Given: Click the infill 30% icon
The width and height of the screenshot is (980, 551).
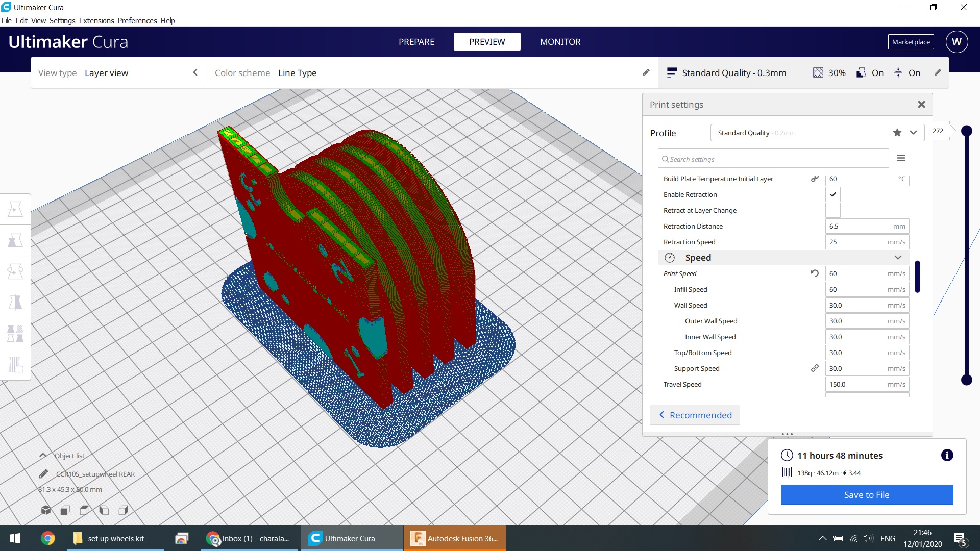Looking at the screenshot, I should click(818, 72).
